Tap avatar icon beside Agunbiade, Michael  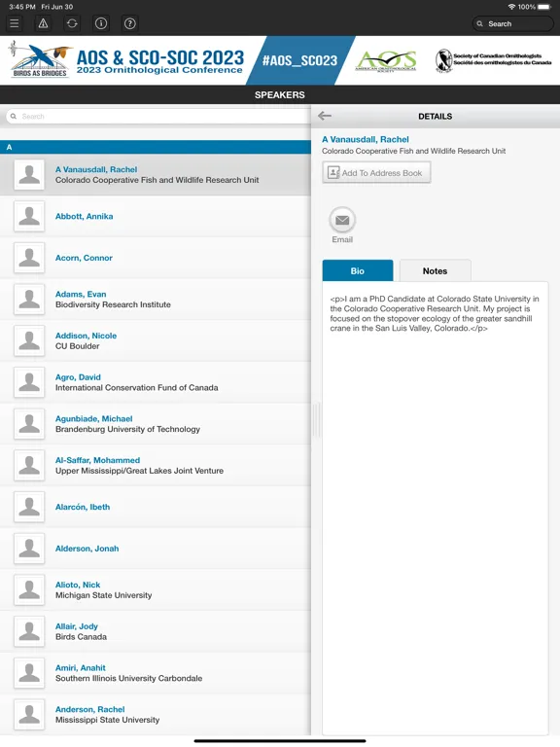29,424
